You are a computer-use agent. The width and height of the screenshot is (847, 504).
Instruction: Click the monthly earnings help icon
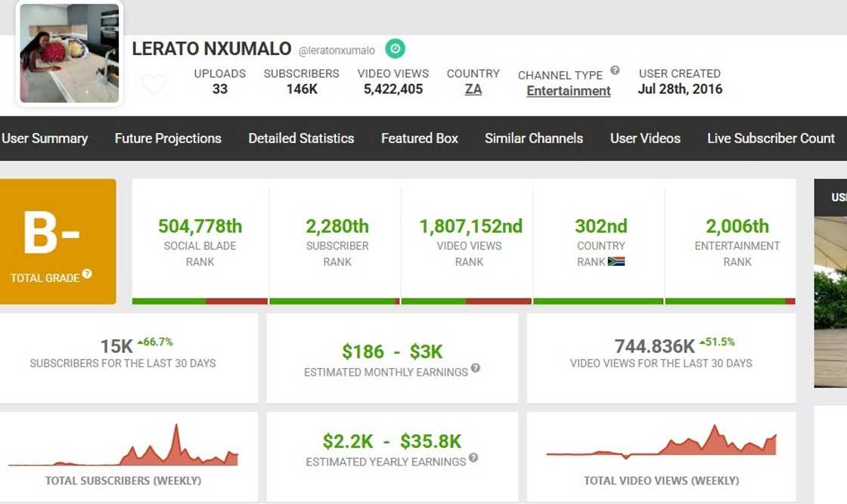click(476, 368)
